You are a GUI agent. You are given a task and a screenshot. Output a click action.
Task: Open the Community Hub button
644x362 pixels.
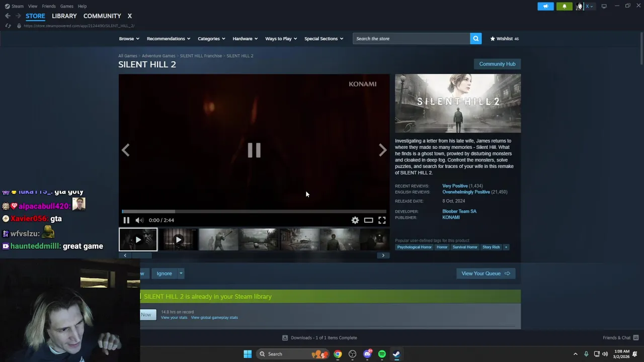497,64
